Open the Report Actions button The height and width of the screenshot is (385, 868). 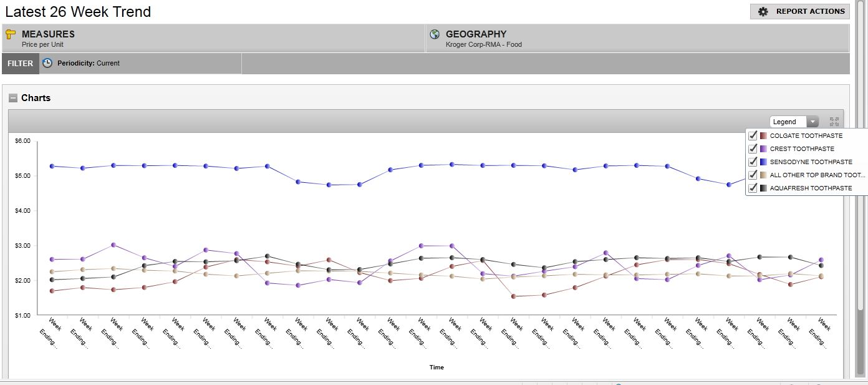point(801,11)
